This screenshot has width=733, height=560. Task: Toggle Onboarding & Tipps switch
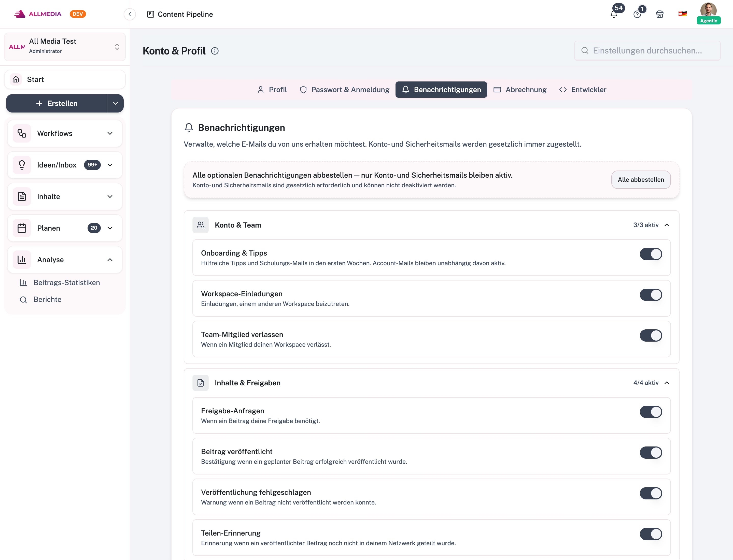pyautogui.click(x=651, y=254)
